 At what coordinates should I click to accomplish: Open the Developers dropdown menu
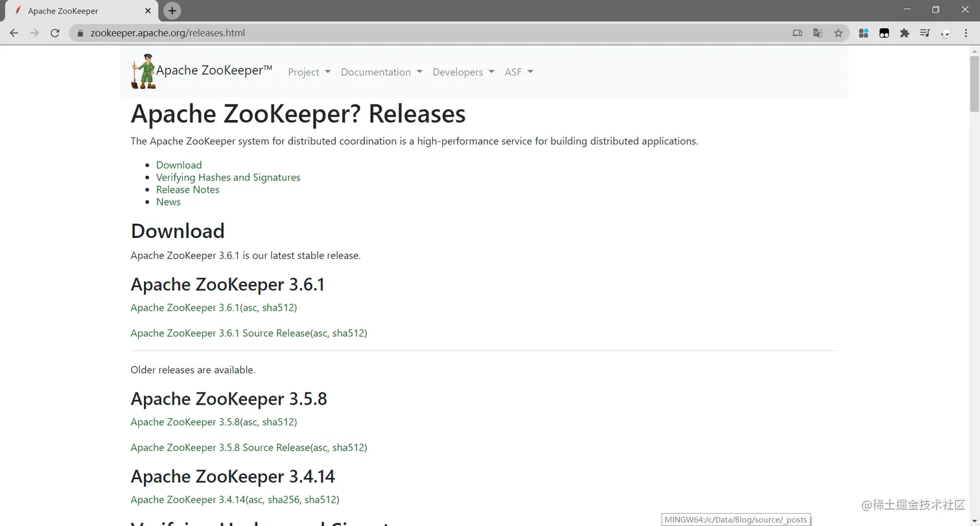(x=463, y=72)
